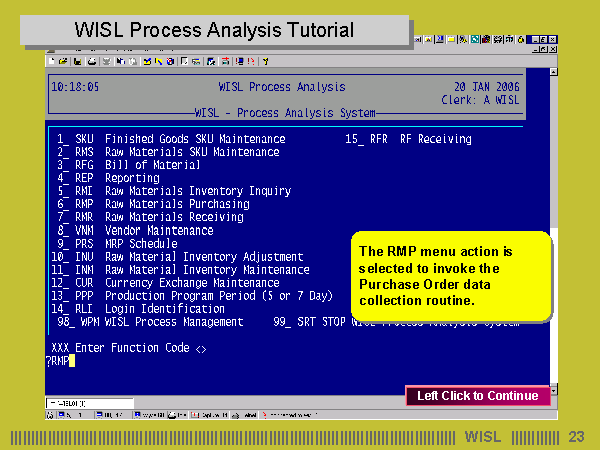Viewport: 600px width, 450px height.
Task: Click the Save floppy disk icon
Action: point(77,62)
